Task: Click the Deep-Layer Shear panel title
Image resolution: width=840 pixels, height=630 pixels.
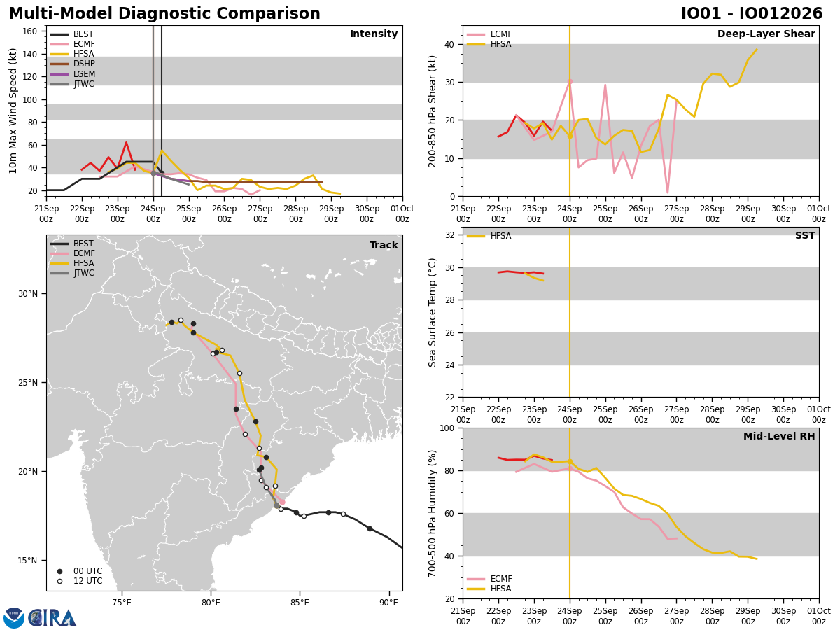Action: pos(766,34)
